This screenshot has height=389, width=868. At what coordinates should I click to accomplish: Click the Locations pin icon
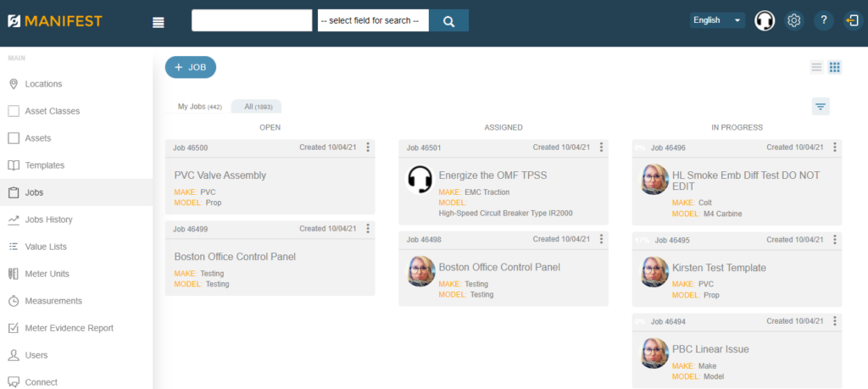tap(14, 84)
